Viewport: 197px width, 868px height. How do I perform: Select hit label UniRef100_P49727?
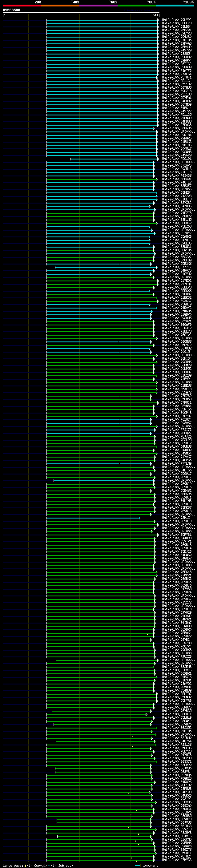point(177,111)
